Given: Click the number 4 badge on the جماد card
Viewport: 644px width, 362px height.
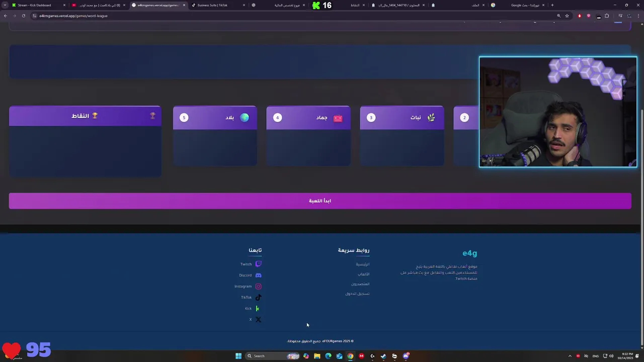Looking at the screenshot, I should coord(277,118).
